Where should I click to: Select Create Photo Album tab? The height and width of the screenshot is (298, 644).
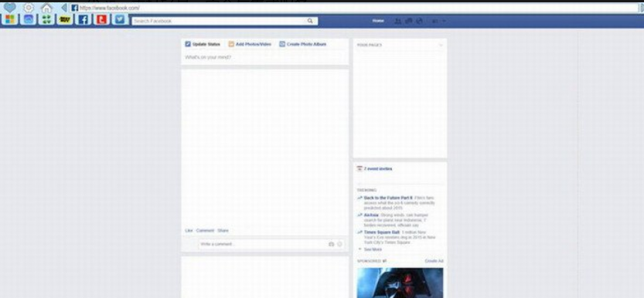[303, 44]
